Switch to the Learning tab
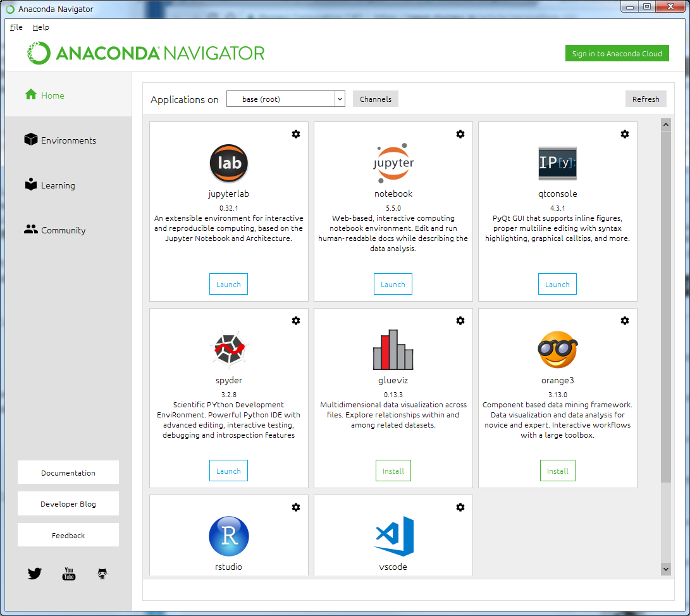The width and height of the screenshot is (690, 616). click(68, 185)
